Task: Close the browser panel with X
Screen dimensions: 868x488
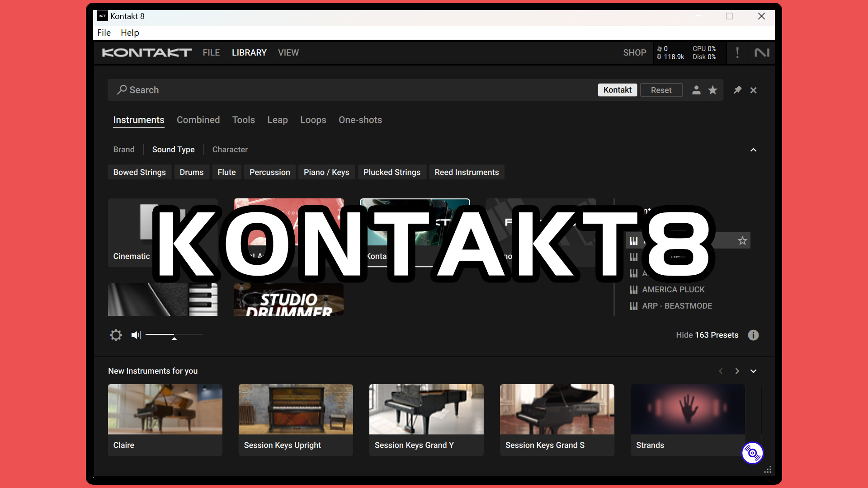Action: coord(753,90)
